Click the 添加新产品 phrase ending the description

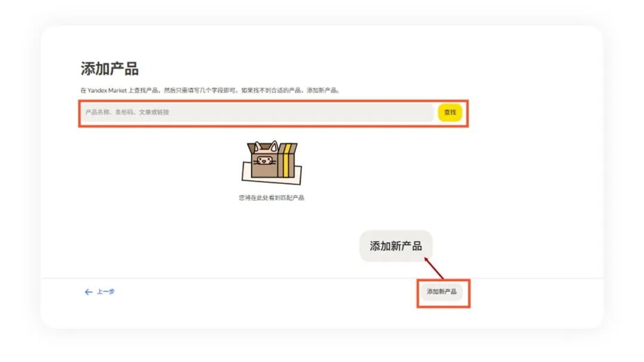coord(321,91)
